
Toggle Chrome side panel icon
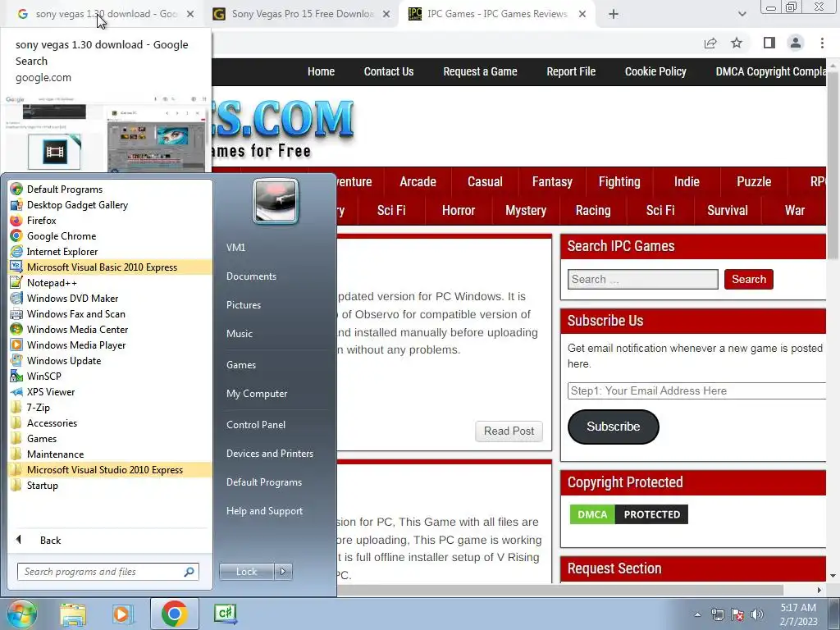pos(769,43)
